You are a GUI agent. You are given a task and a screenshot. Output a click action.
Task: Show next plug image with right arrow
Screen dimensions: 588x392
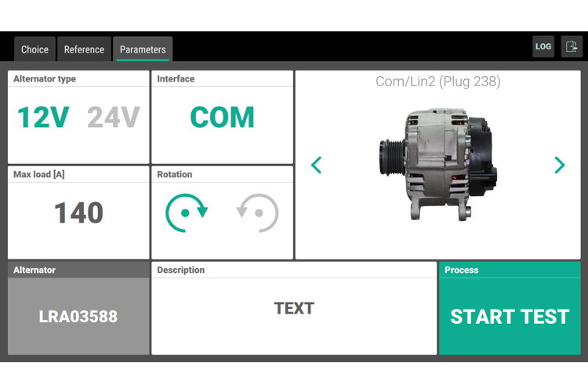[559, 165]
